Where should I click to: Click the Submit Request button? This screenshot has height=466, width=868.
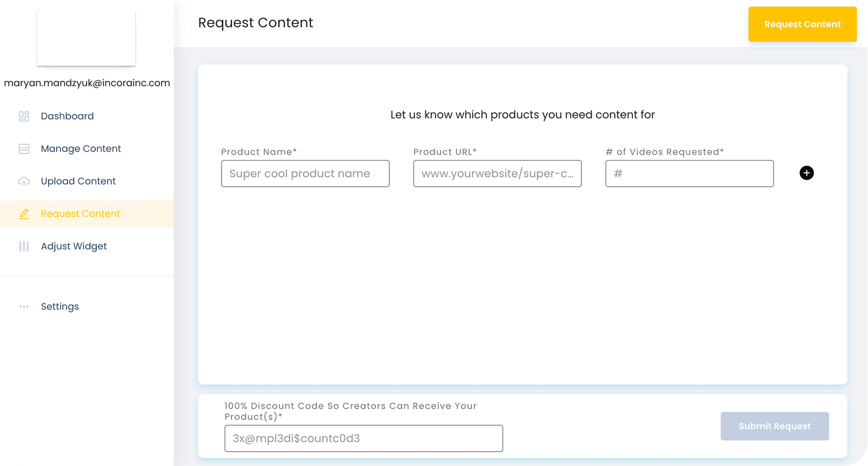click(x=774, y=426)
